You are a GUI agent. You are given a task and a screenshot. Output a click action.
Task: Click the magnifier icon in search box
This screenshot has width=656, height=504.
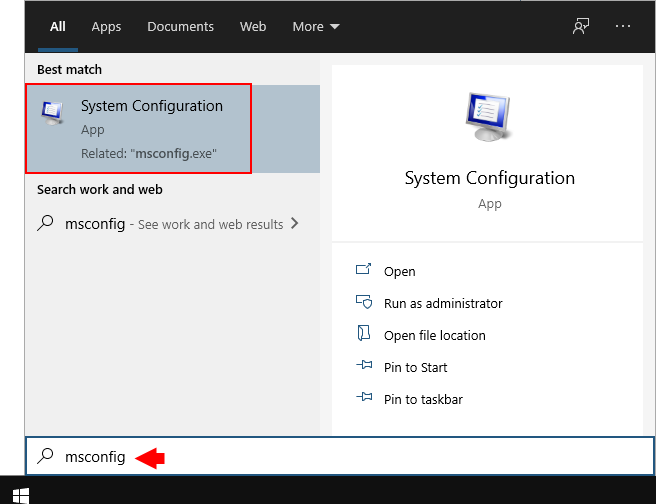coord(45,457)
